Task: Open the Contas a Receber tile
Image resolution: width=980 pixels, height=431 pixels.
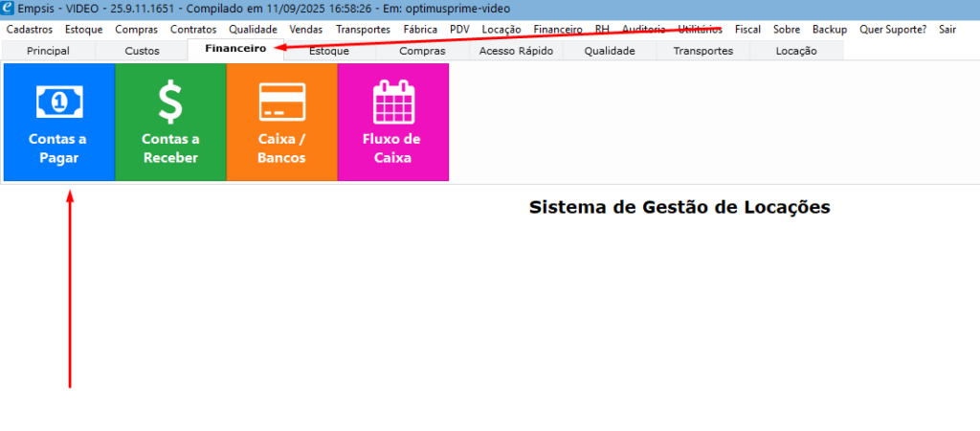Action: coord(170,122)
